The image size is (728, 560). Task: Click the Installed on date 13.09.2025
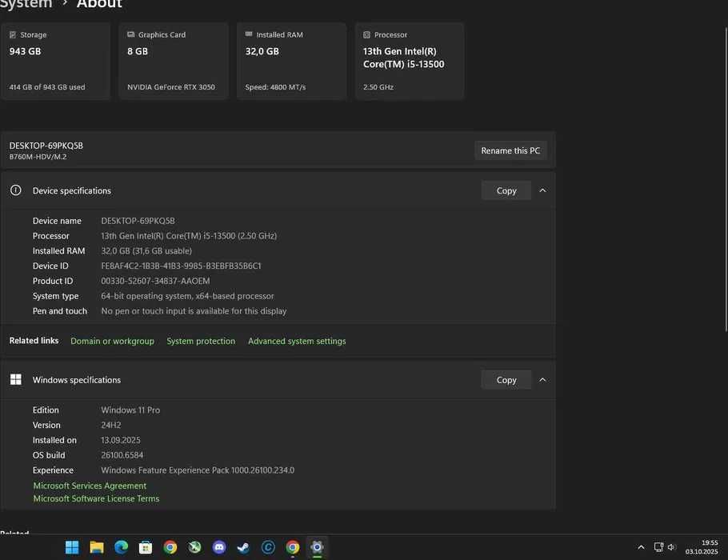tap(121, 440)
